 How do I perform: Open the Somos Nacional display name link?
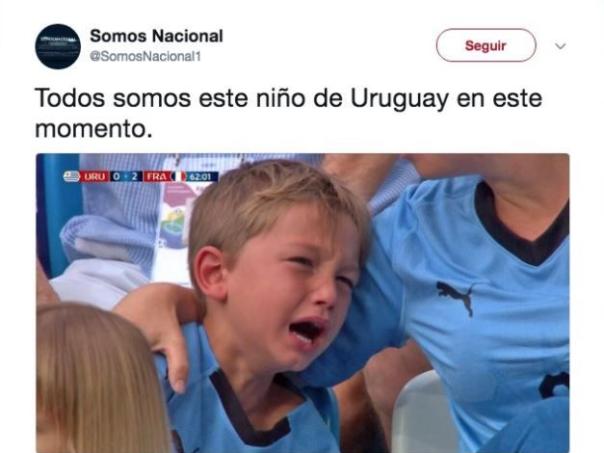click(156, 36)
